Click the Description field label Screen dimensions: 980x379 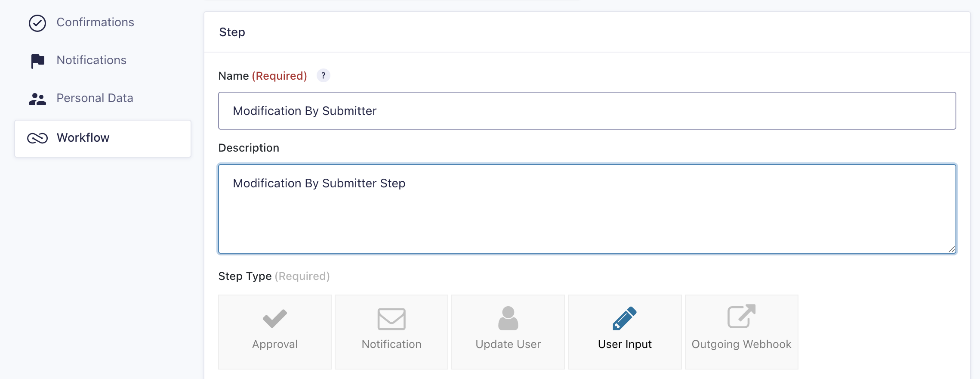pyautogui.click(x=249, y=148)
